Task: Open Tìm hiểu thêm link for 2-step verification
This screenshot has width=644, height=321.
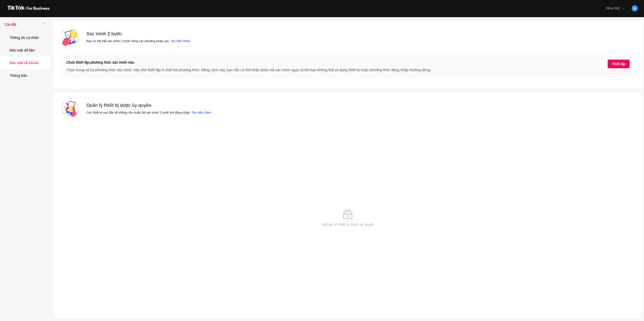Action: tap(180, 41)
